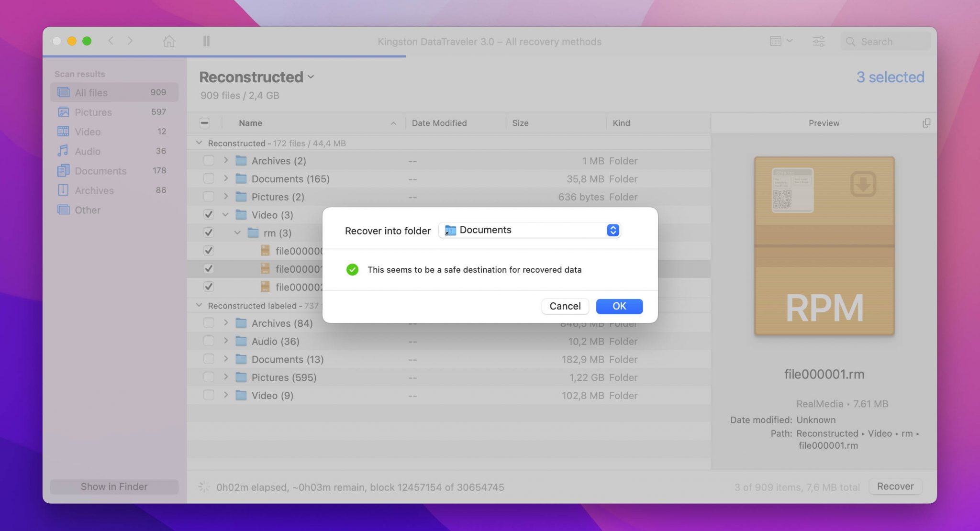Click the Other sidebar category
980x531 pixels.
click(87, 210)
